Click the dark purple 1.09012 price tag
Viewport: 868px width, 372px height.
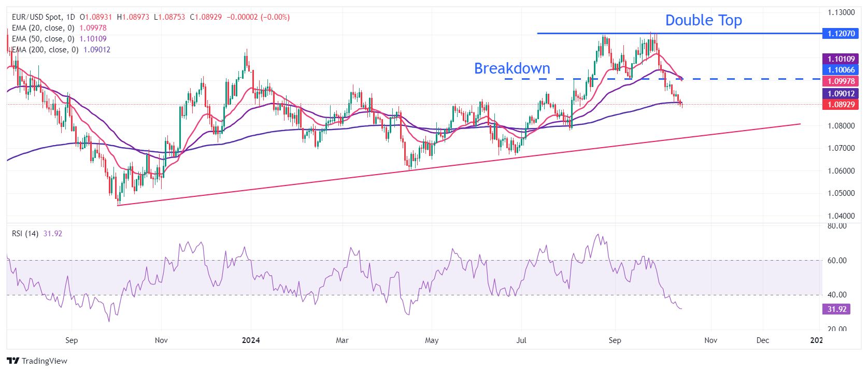pos(841,94)
